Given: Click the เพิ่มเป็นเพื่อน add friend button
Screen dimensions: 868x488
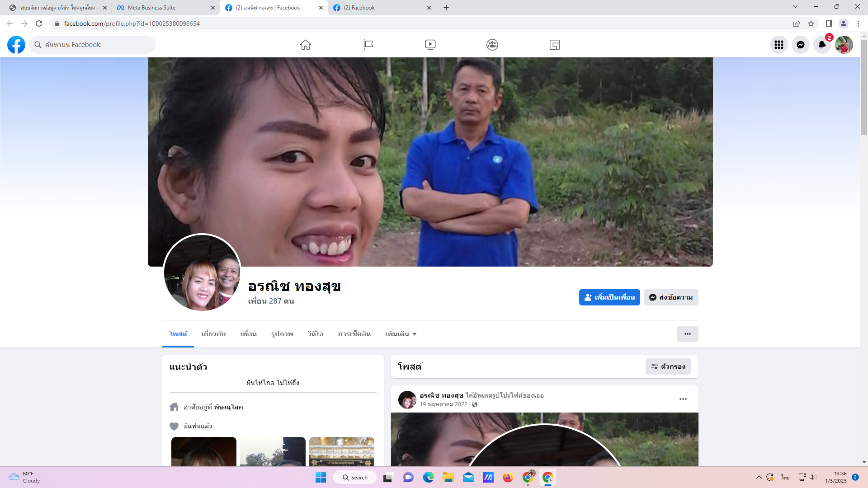Looking at the screenshot, I should click(609, 297).
